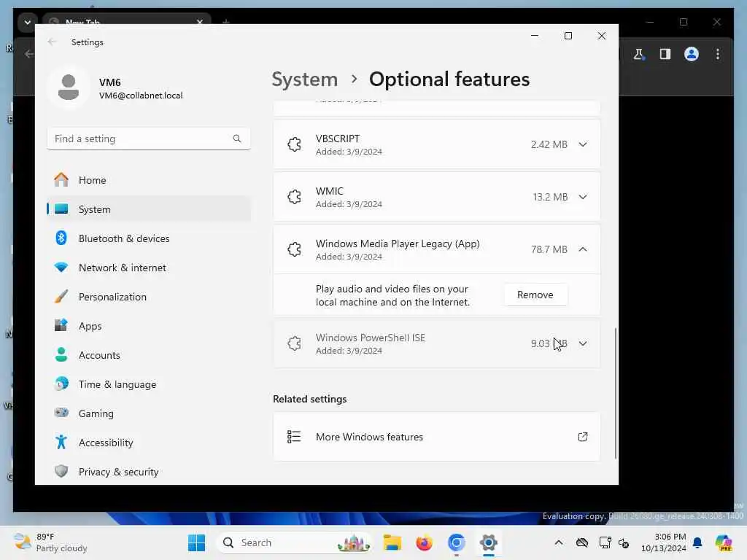The height and width of the screenshot is (560, 747).
Task: Click the 78.7 MB size value
Action: pos(549,249)
